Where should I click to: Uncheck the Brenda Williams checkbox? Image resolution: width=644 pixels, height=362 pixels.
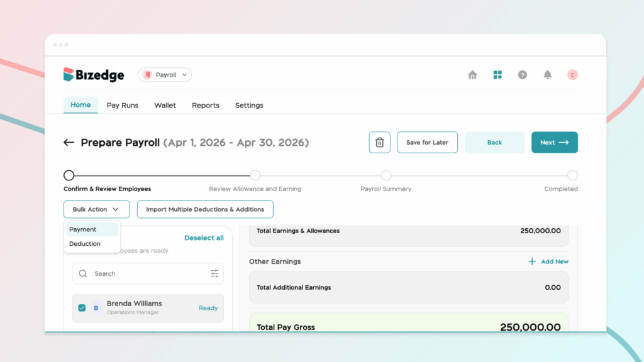coord(82,308)
